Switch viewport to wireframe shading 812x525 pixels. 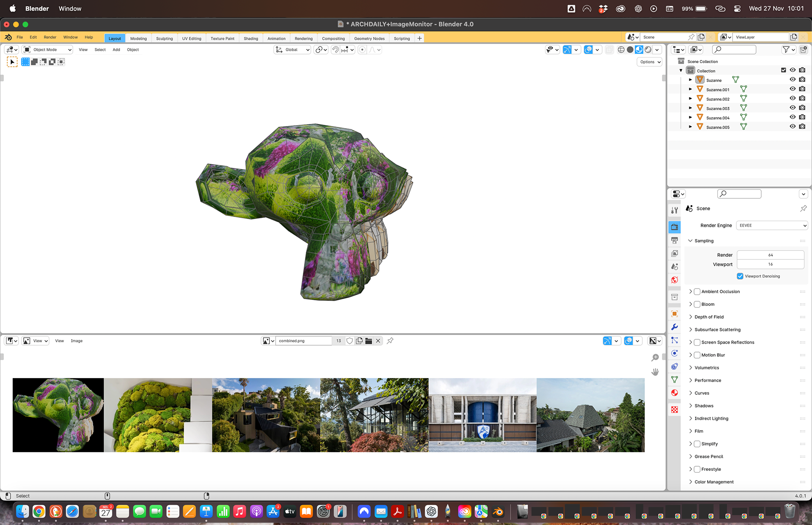[x=621, y=50]
